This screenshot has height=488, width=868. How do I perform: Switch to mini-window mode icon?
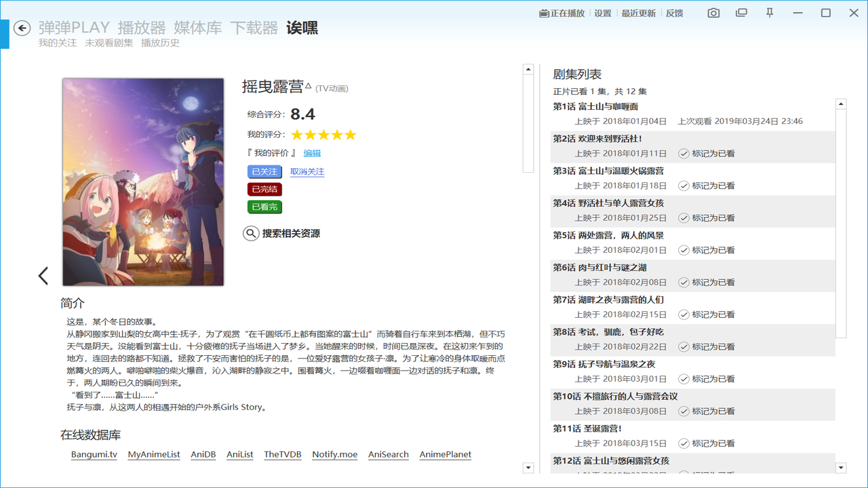coord(741,12)
